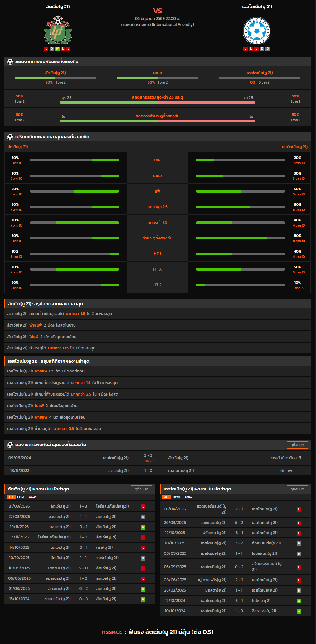Click the Latvia U21 head-to-head win bar

55,78
